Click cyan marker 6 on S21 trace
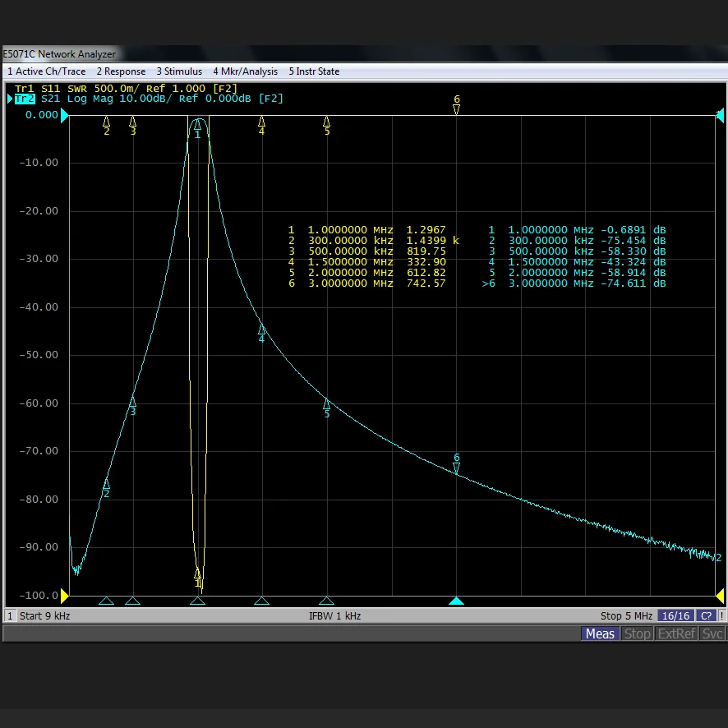This screenshot has height=728, width=728. pyautogui.click(x=456, y=467)
